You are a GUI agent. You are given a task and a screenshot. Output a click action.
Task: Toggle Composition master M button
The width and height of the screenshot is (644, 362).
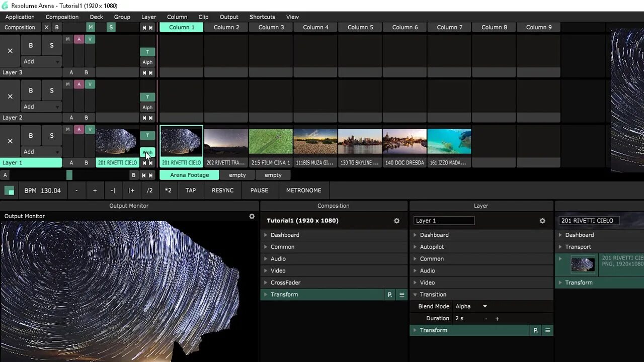pyautogui.click(x=91, y=27)
